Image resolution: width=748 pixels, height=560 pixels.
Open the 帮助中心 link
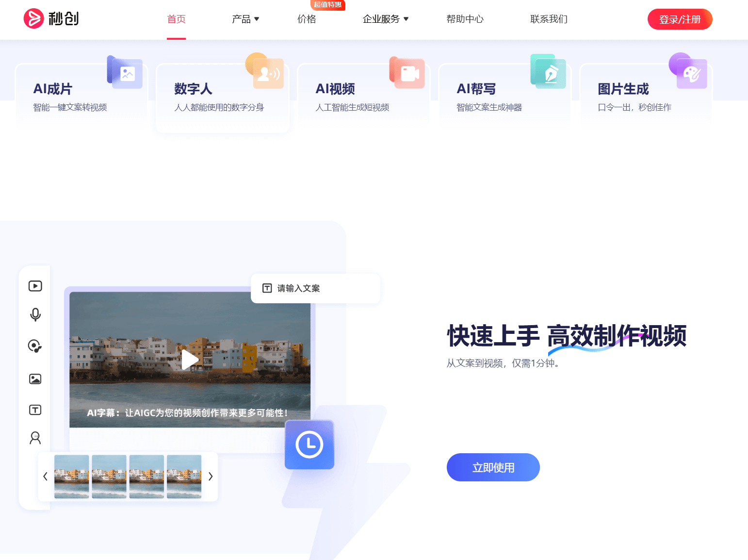[465, 19]
